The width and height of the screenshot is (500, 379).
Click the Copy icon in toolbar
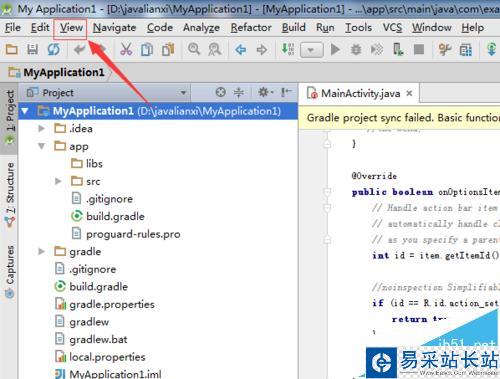pos(147,50)
